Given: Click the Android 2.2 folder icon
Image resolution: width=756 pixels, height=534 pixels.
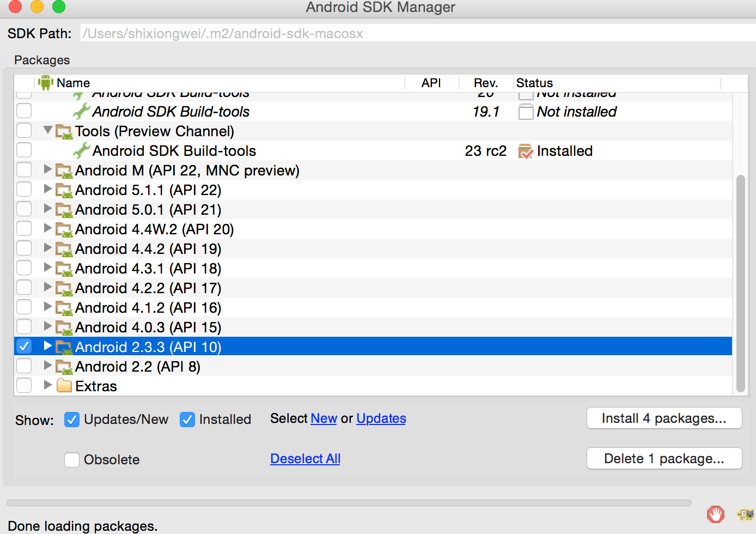Looking at the screenshot, I should [64, 367].
